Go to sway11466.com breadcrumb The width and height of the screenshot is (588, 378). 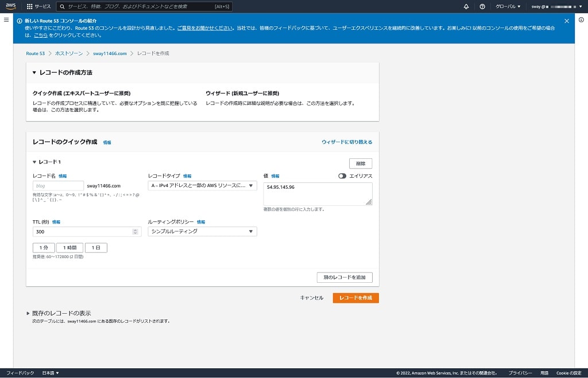[x=110, y=53]
